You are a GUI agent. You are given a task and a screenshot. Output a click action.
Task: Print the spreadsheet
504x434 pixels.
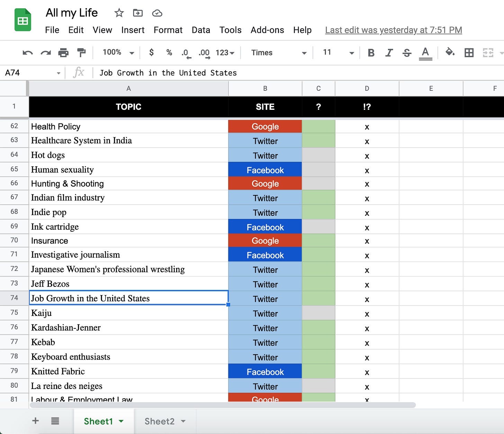tap(63, 53)
